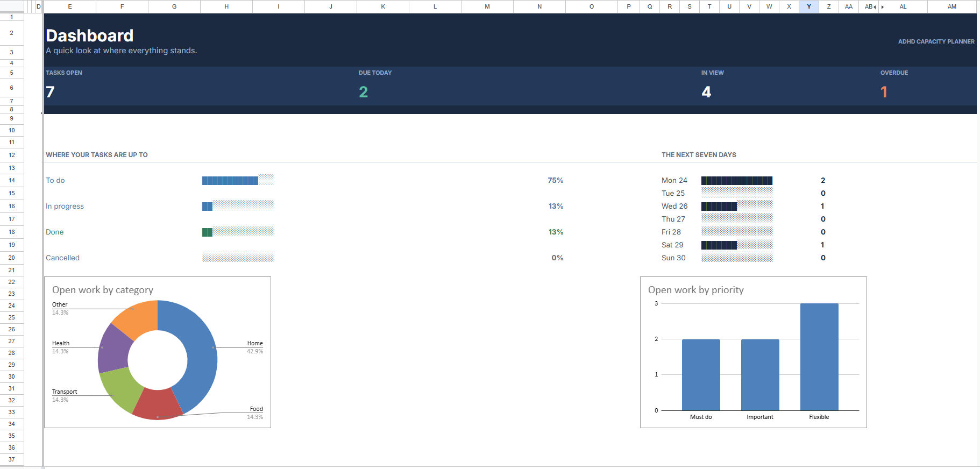
Task: Select column AM header
Action: pyautogui.click(x=952, y=6)
